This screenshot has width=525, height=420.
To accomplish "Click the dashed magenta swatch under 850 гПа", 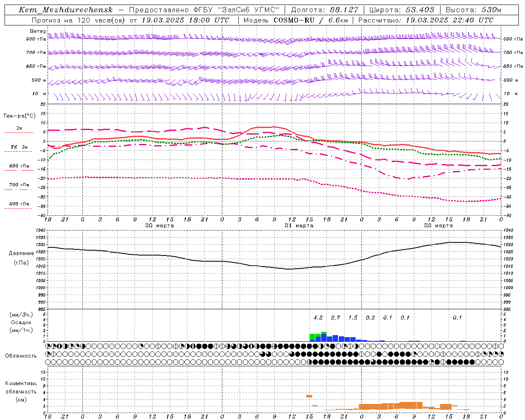I will pos(18,170).
